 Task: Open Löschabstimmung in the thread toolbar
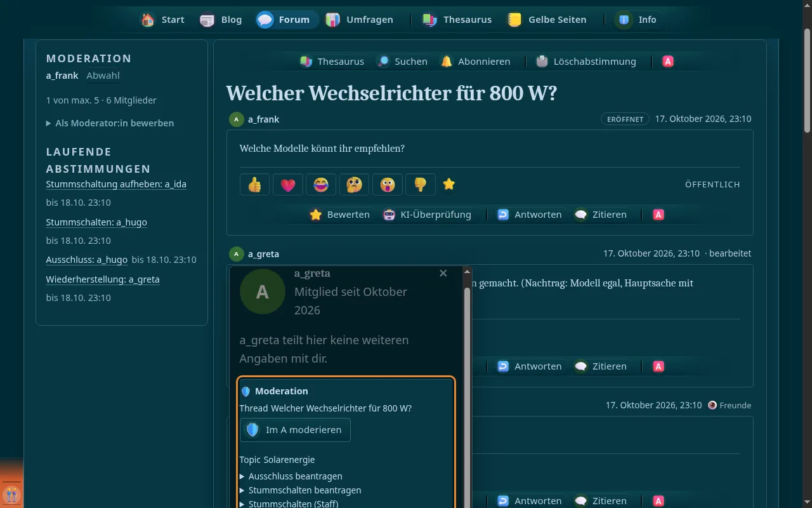coord(586,62)
